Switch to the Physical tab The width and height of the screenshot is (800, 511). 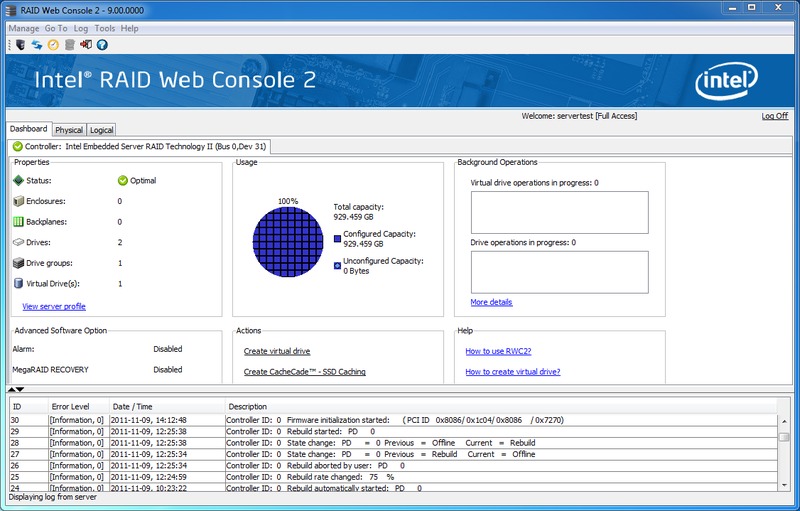click(x=69, y=130)
